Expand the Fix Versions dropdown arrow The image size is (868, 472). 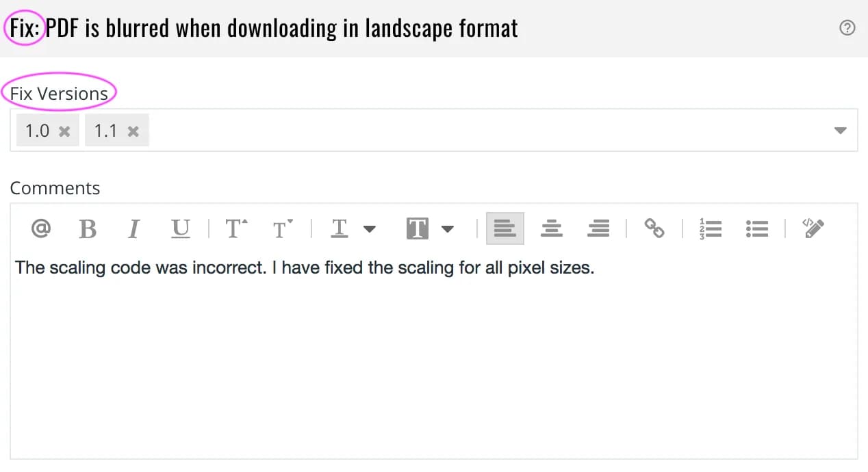841,131
